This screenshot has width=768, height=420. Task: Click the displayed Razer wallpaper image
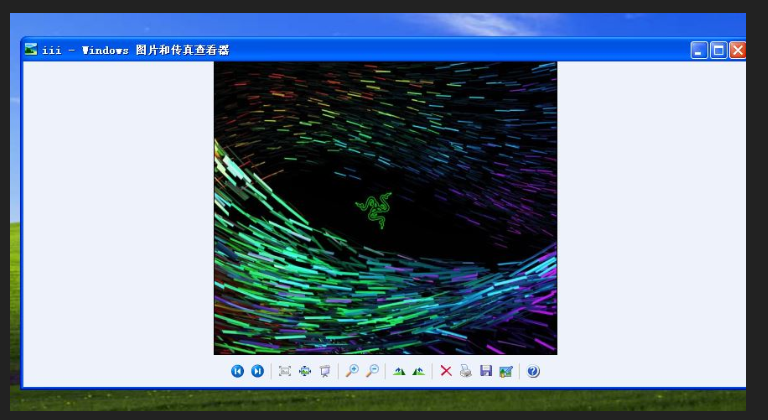click(385, 208)
